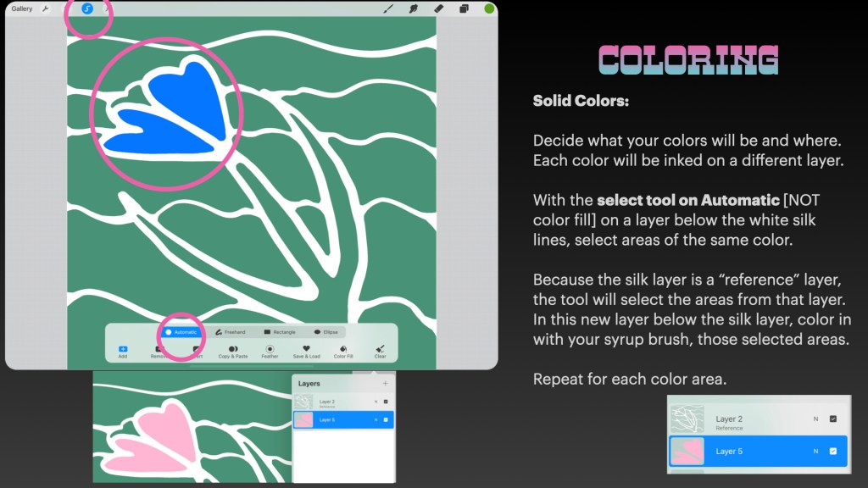Tap the blue Selection tool icon
This screenshot has height=488, width=868.
click(87, 8)
